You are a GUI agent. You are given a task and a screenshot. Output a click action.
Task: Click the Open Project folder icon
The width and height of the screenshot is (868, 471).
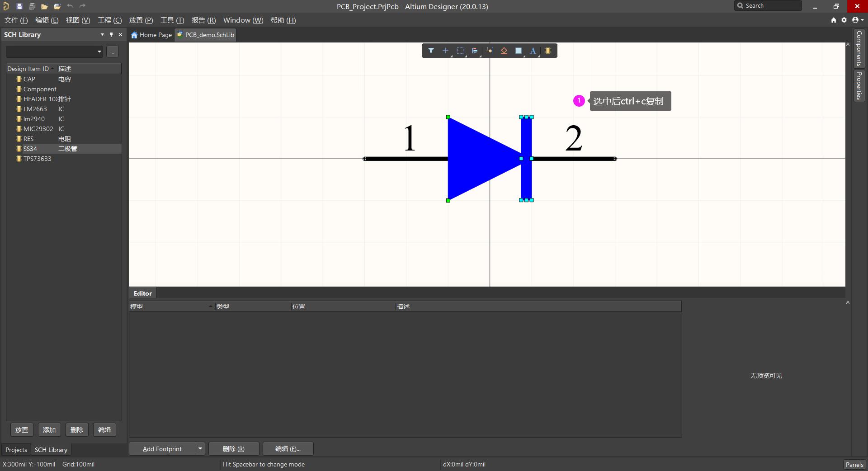click(x=57, y=6)
